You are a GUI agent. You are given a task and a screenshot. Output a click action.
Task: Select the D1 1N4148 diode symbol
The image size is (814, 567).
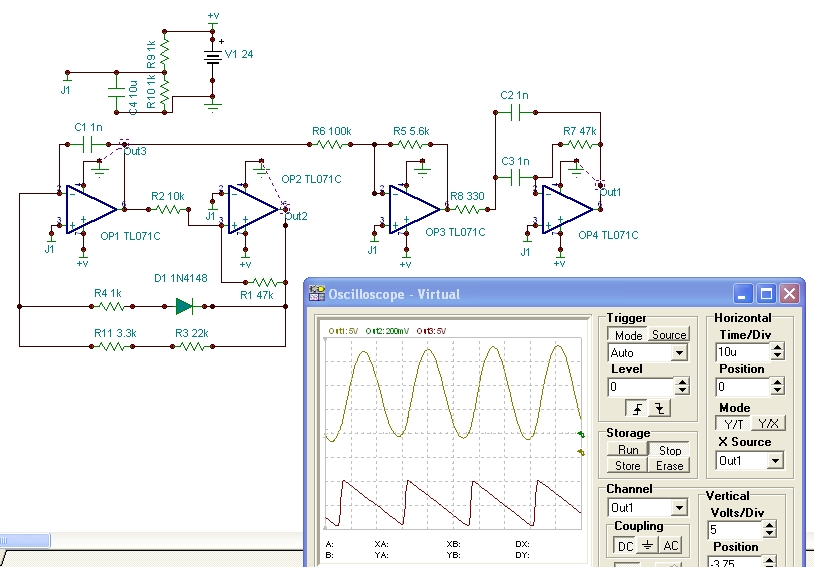tap(185, 306)
